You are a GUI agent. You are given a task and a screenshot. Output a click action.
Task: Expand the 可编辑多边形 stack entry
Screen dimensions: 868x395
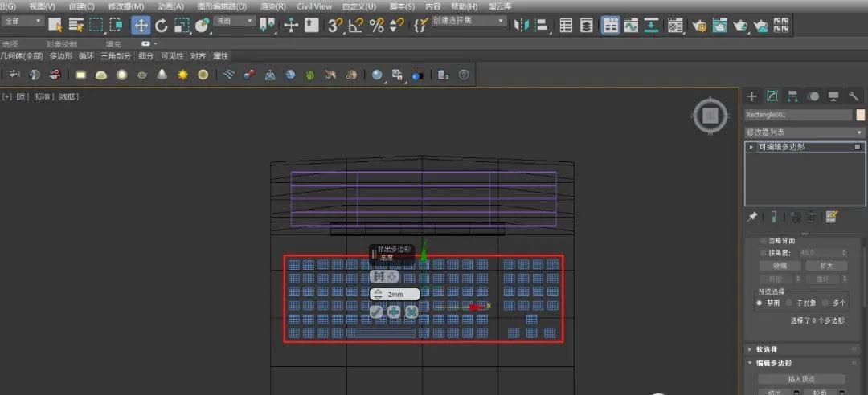click(751, 147)
